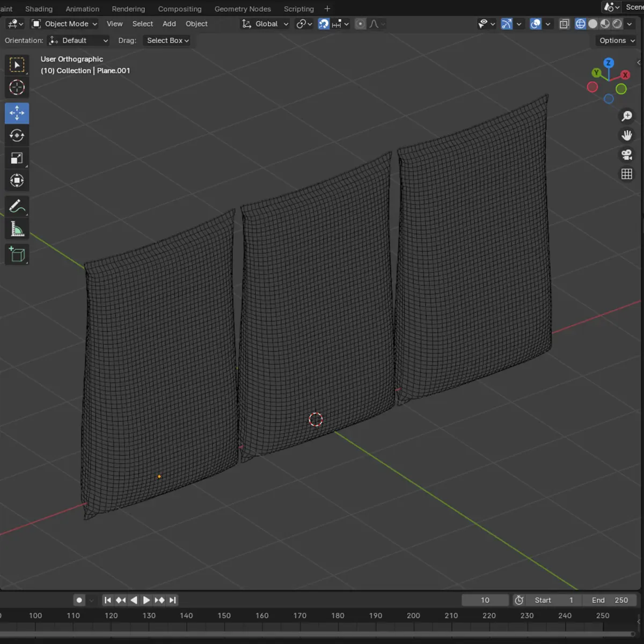Click the Z axis on navigation gizmo

pos(609,63)
